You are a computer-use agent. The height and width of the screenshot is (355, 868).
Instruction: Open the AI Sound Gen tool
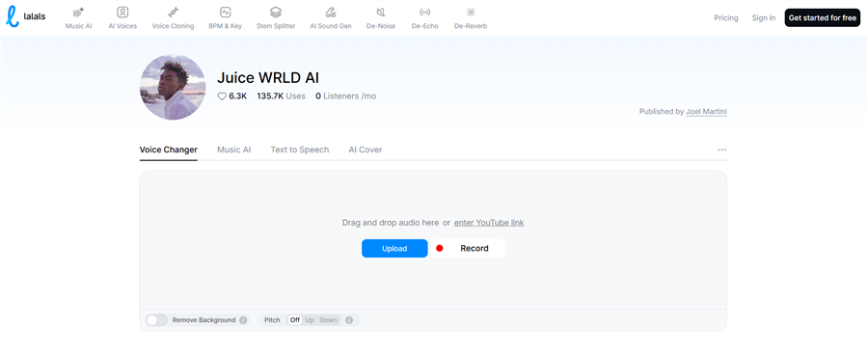click(331, 18)
